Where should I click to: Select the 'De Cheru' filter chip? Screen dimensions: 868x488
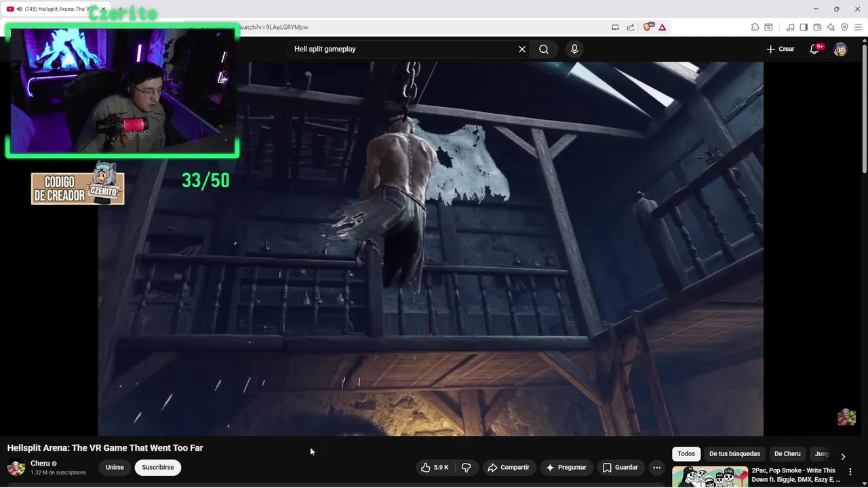(787, 453)
